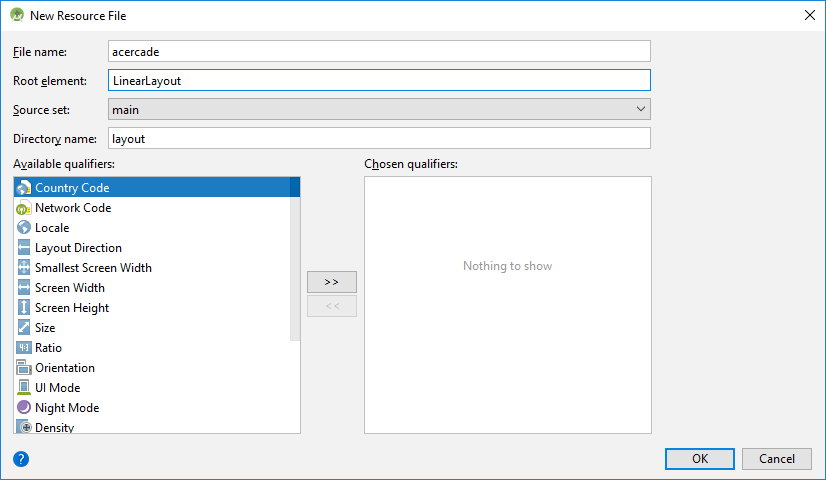826x480 pixels.
Task: Add the qualifier with the >> button
Action: pyautogui.click(x=332, y=282)
